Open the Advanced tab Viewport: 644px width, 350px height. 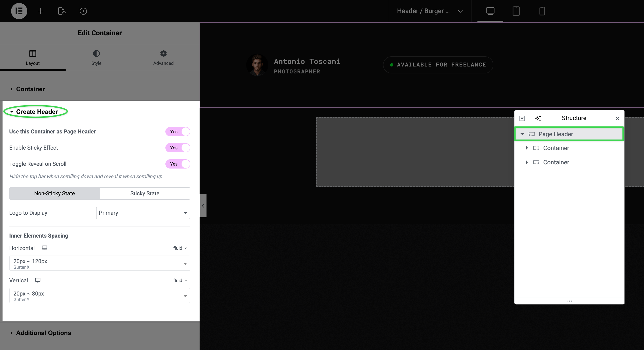[x=163, y=57]
